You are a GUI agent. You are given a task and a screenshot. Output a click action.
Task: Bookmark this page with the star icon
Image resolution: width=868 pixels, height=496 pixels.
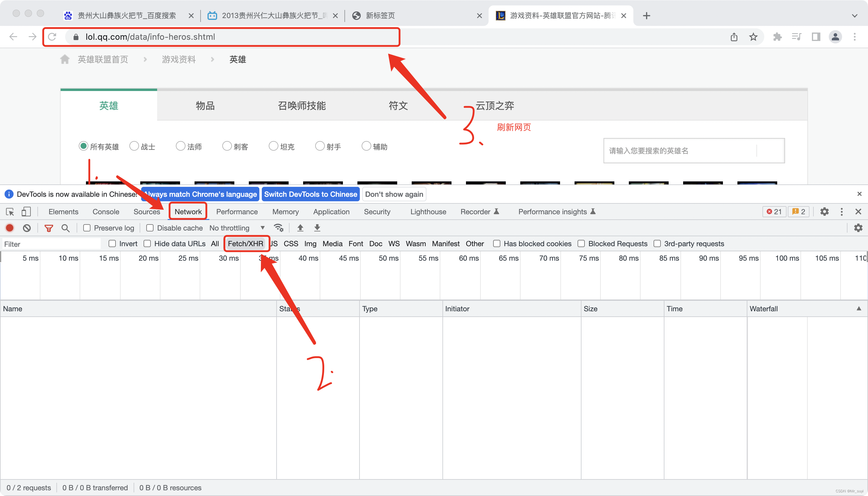coord(753,36)
